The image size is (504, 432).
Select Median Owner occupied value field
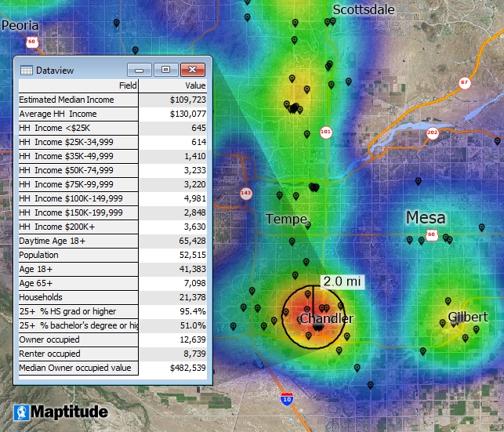pos(78,368)
